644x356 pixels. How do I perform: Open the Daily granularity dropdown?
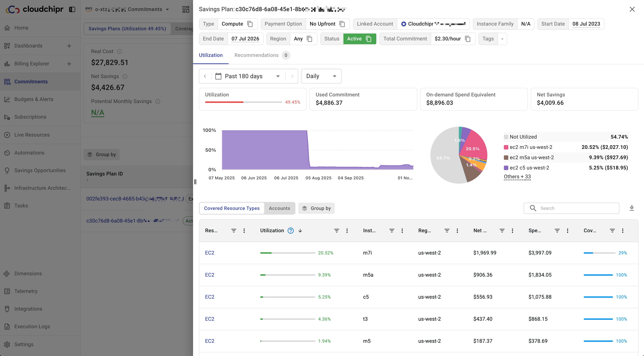pyautogui.click(x=321, y=76)
